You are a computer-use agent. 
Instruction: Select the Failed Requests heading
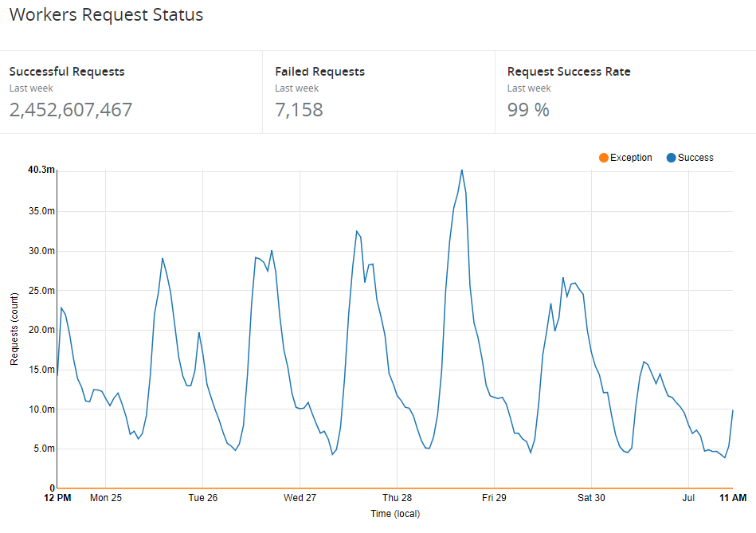tap(319, 72)
